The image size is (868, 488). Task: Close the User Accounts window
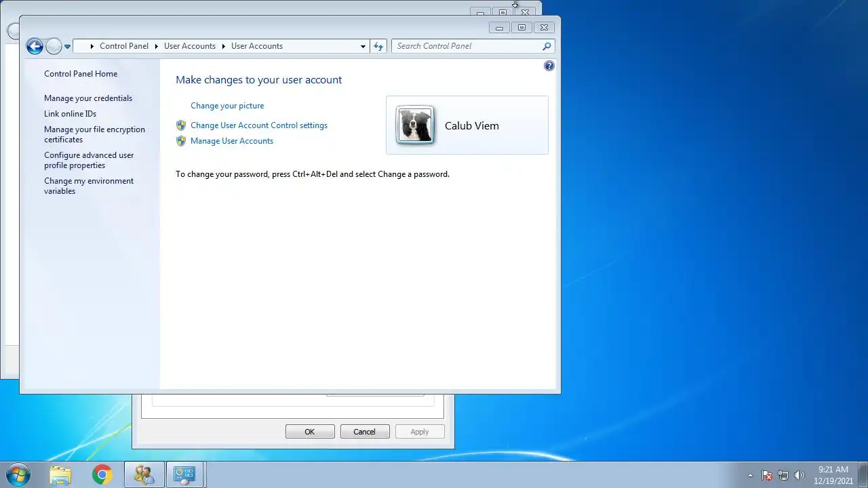click(544, 28)
